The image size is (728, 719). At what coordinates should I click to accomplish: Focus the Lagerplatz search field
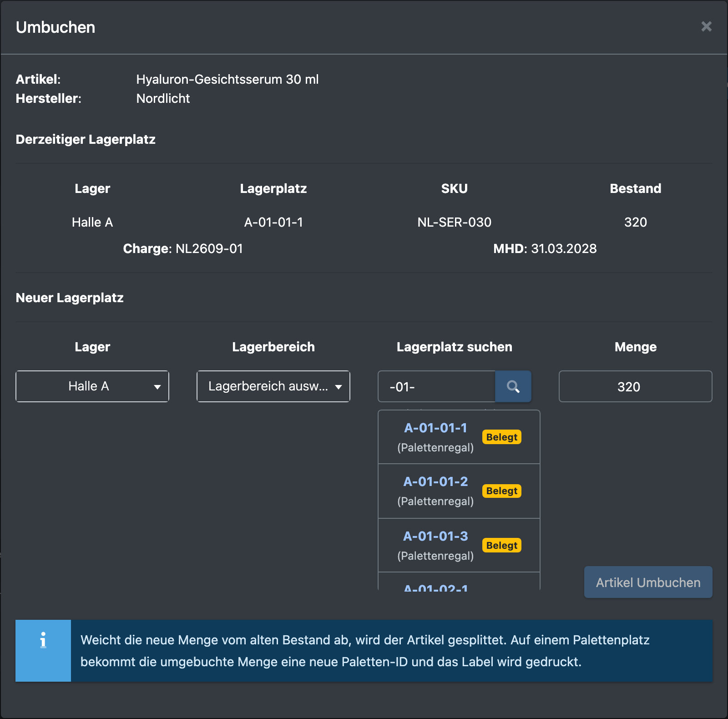[437, 386]
